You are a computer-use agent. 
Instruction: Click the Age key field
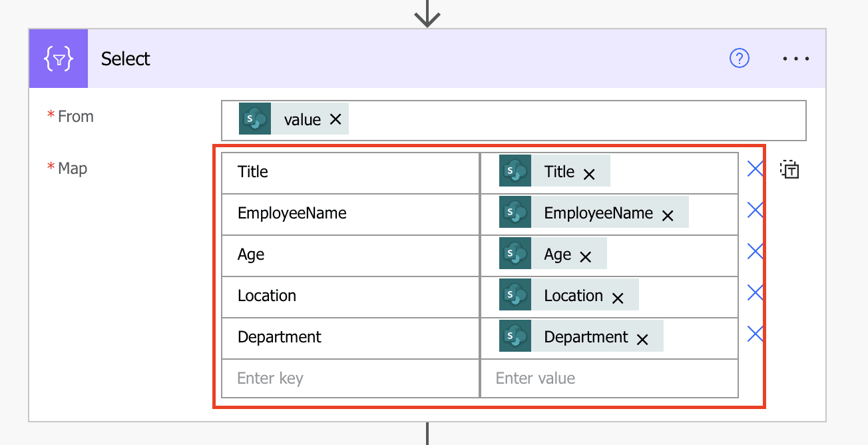tap(351, 255)
